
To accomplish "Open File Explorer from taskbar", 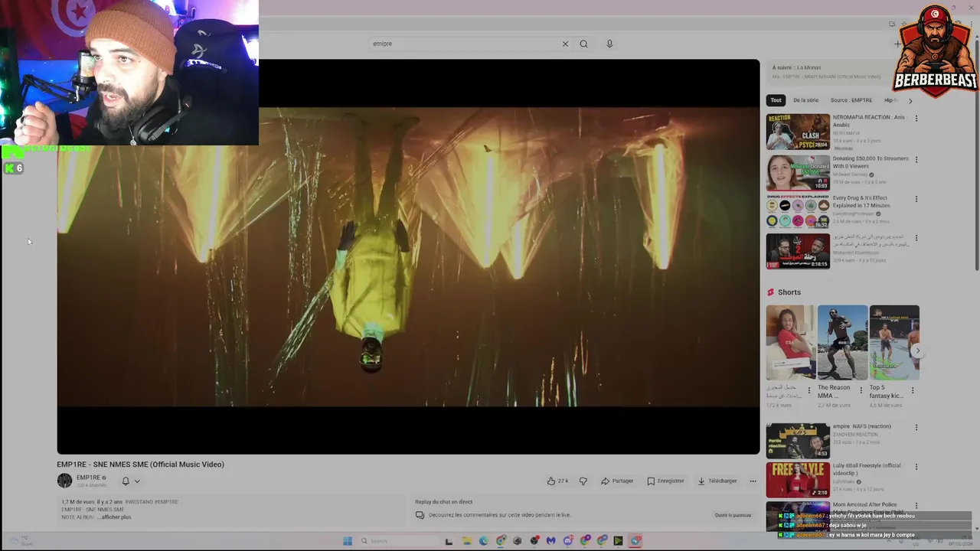I will (466, 541).
